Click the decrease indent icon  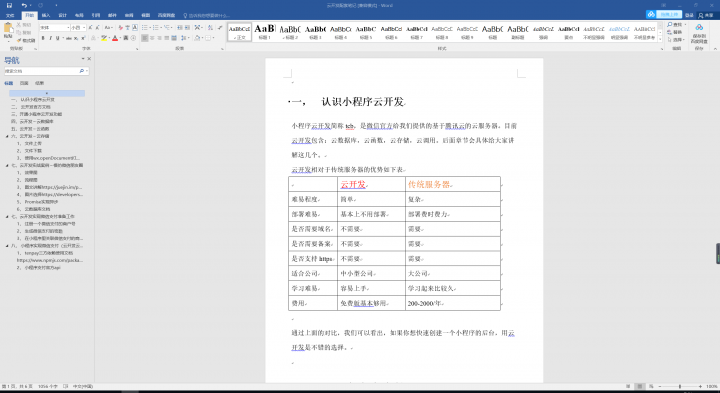[x=180, y=28]
